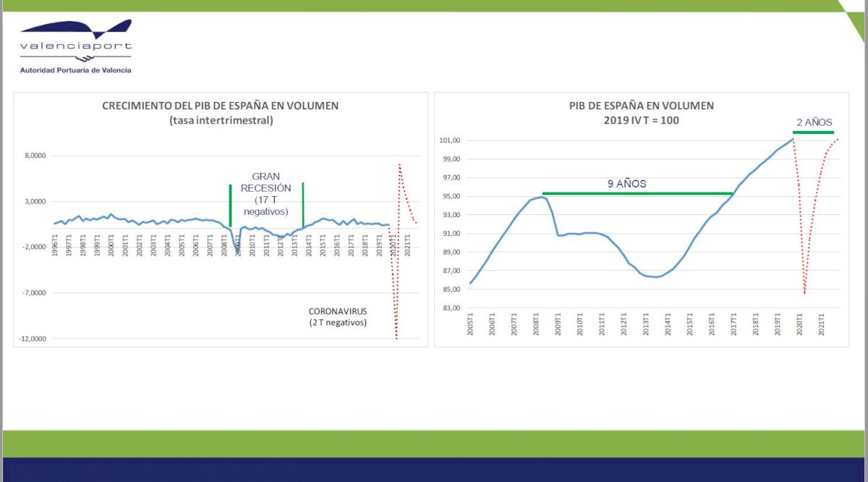The width and height of the screenshot is (868, 482).
Task: Click the right green vertical recession marker
Action: click(302, 204)
